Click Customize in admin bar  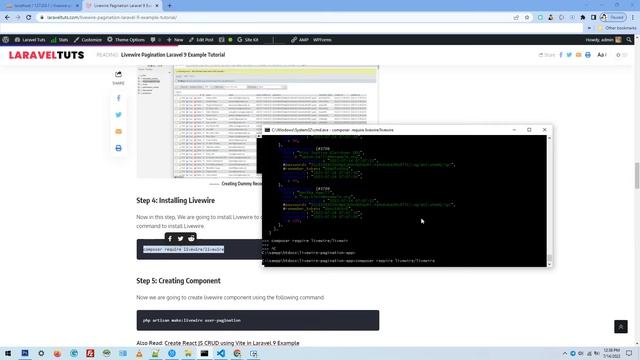pyautogui.click(x=88, y=40)
